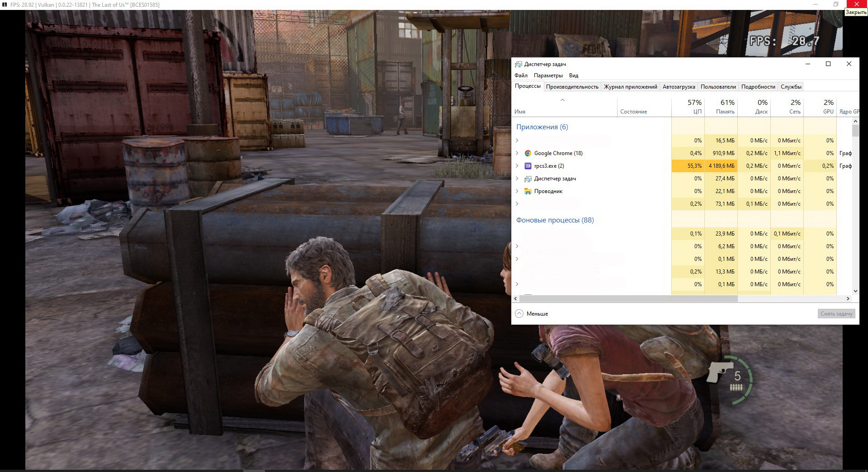Click the Меньше collapse arrow icon
Viewport: 868px width, 472px height.
pyautogui.click(x=519, y=314)
